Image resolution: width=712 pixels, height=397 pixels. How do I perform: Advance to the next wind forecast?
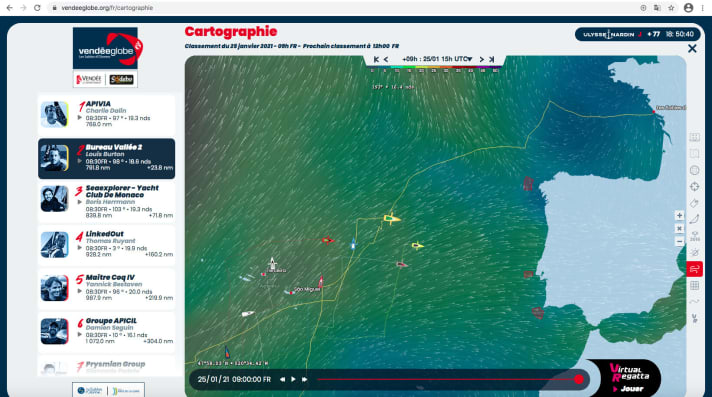coord(482,59)
